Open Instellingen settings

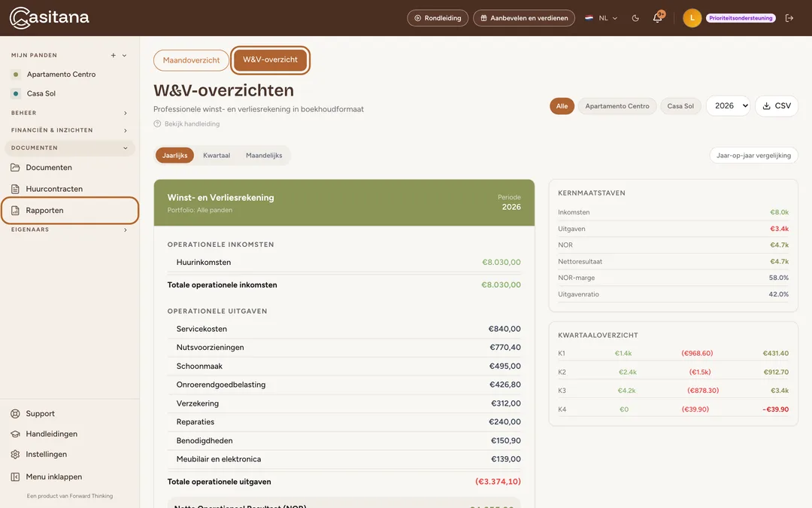[x=69, y=454]
